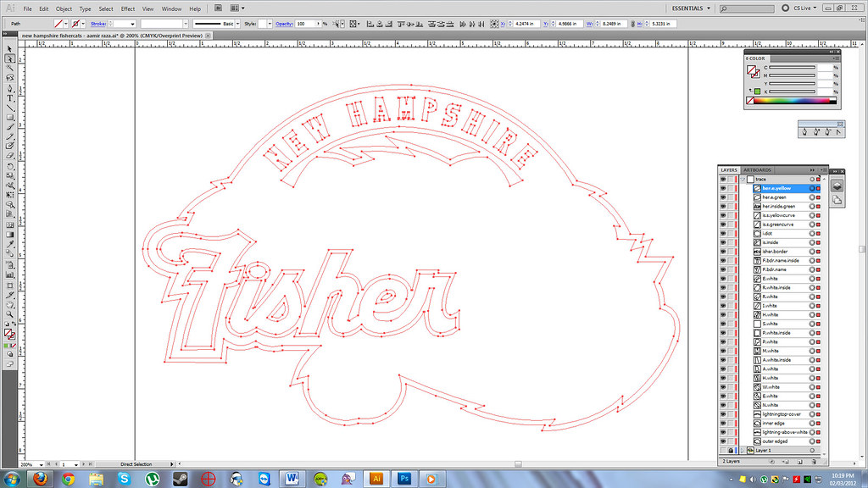
Task: Open the collapsed Layers panel dock icon
Action: pos(837,186)
